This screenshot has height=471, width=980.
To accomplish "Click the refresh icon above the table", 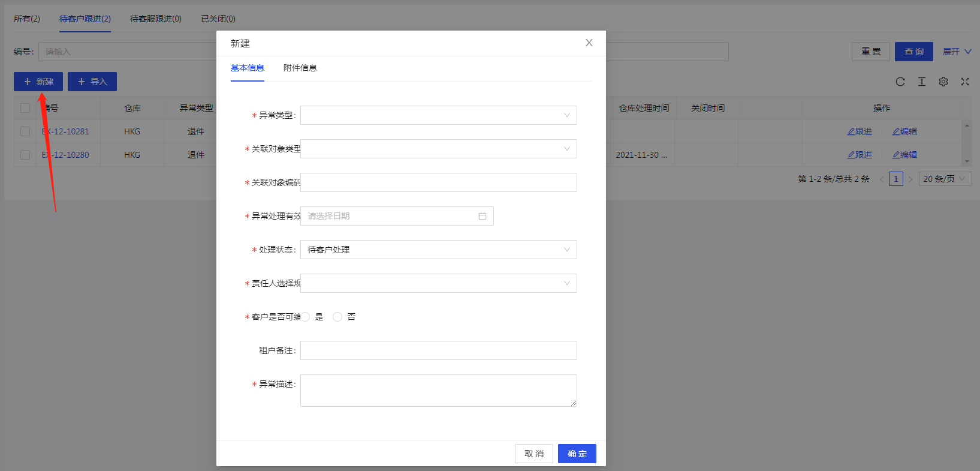I will coord(900,82).
